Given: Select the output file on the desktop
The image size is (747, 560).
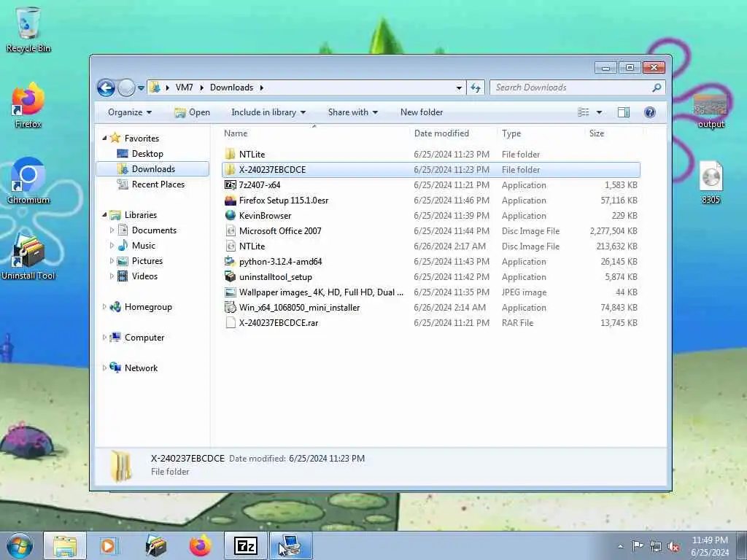Looking at the screenshot, I should click(x=711, y=111).
